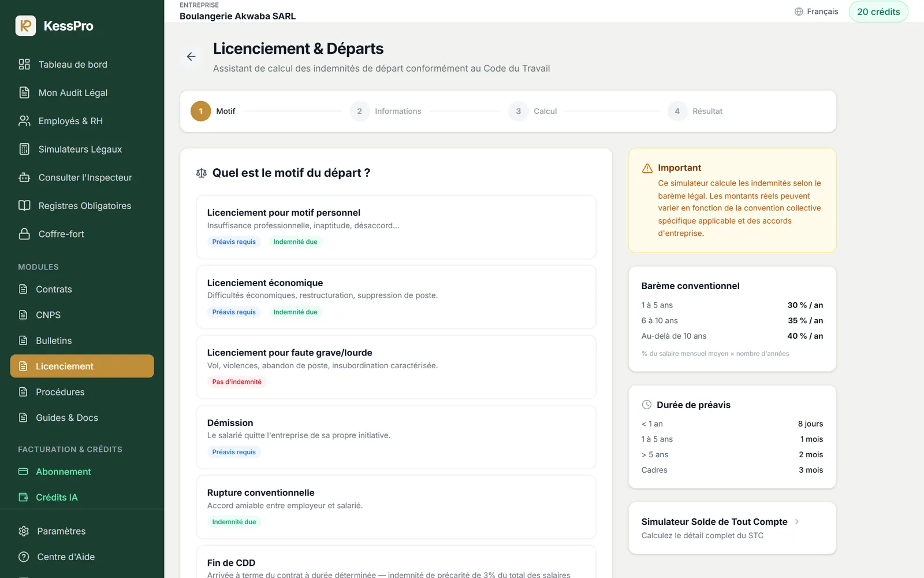Open the Crédits IA wallet icon

(x=23, y=497)
